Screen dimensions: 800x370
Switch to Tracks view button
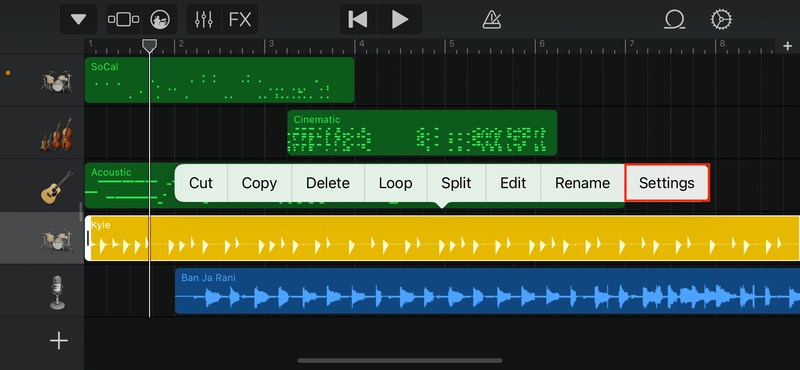point(123,19)
